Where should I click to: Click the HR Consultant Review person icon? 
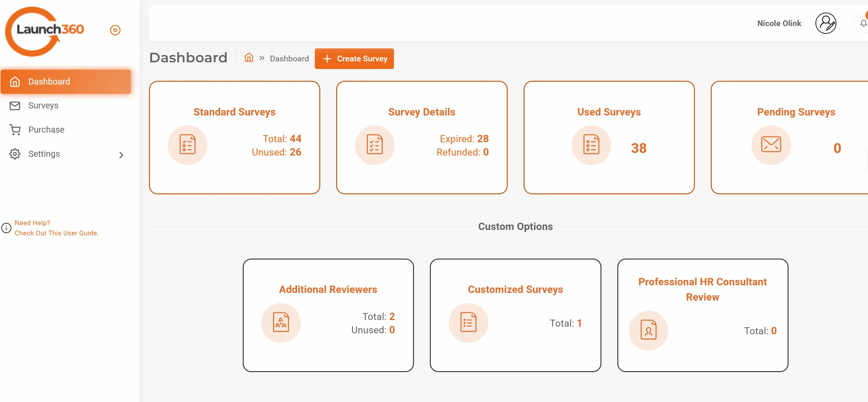point(648,330)
